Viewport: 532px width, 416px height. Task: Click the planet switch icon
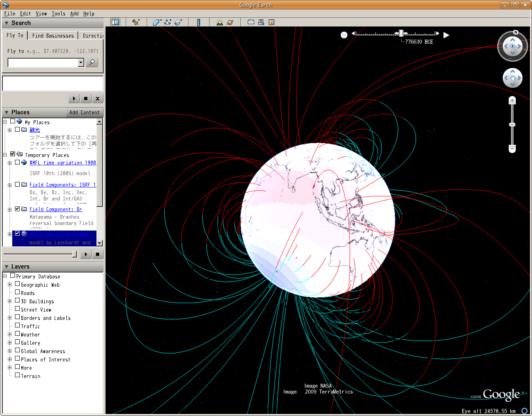(x=230, y=22)
